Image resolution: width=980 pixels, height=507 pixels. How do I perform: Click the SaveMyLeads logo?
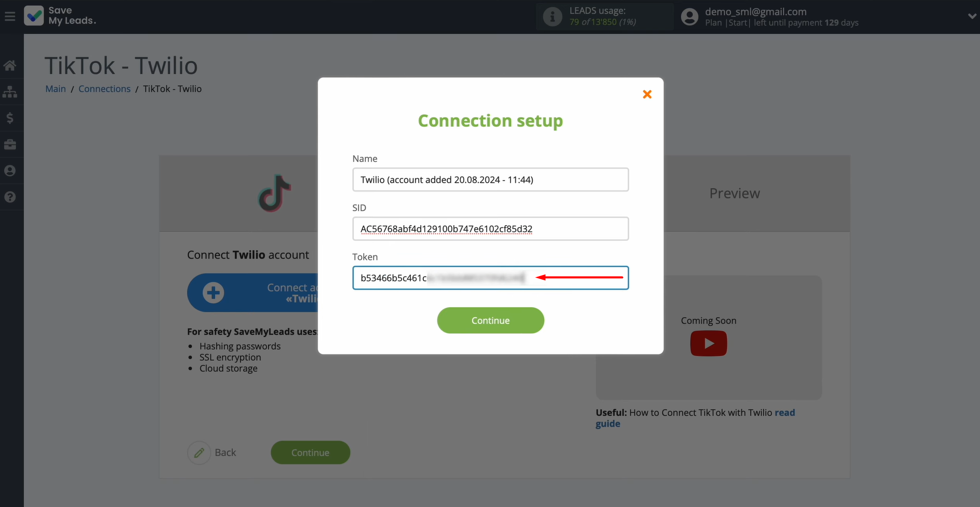point(34,16)
